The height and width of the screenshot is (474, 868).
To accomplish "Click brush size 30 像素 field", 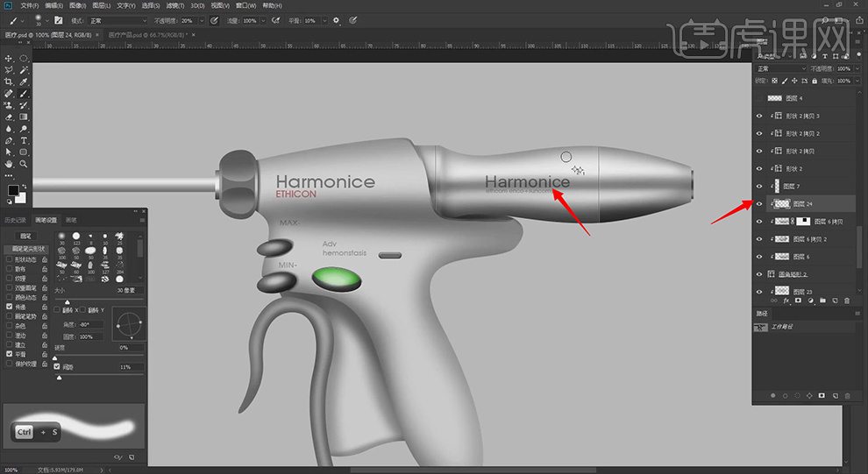I will [x=129, y=290].
